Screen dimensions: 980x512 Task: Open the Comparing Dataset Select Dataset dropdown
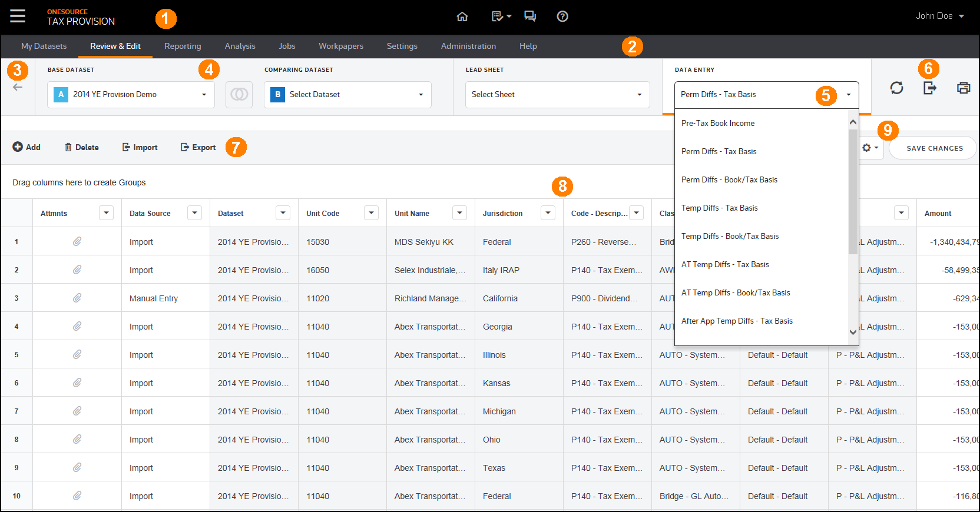coord(347,94)
